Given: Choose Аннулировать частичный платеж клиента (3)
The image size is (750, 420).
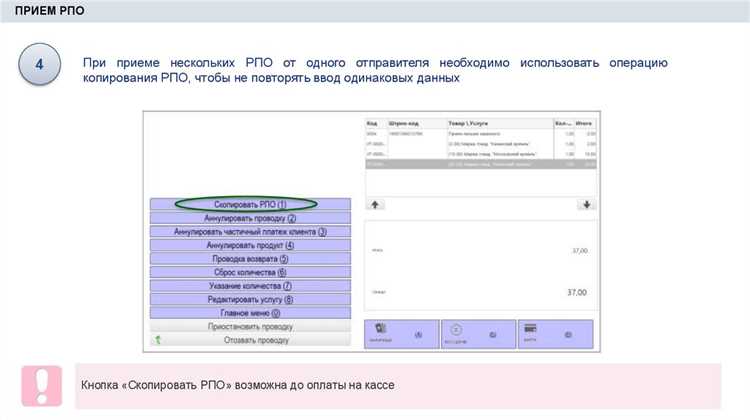Looking at the screenshot, I should coord(250,232).
